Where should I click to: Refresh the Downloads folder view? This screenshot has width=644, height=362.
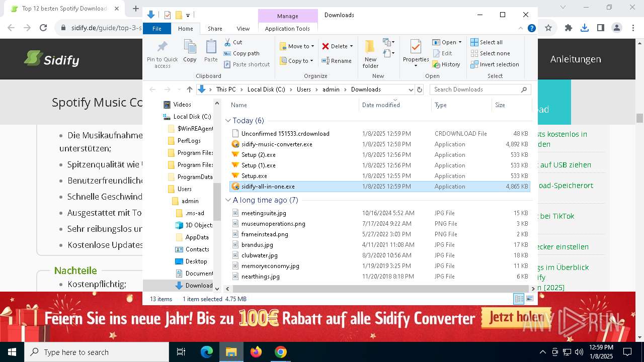420,89
